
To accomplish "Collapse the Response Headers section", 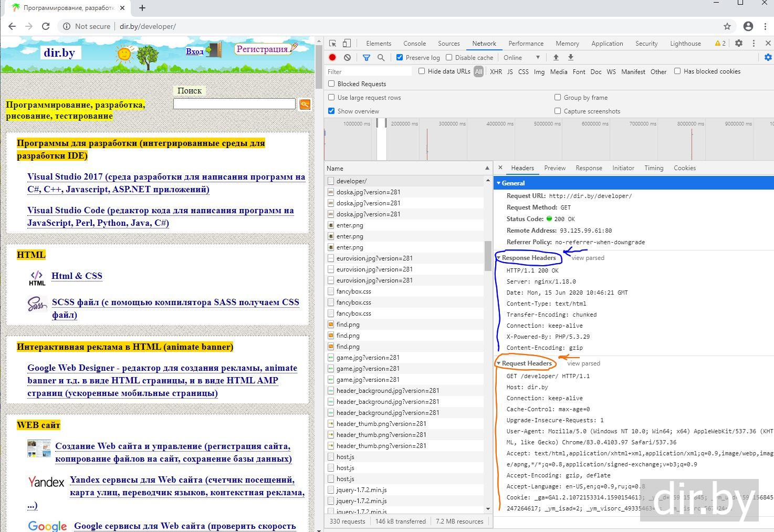I will [528, 258].
